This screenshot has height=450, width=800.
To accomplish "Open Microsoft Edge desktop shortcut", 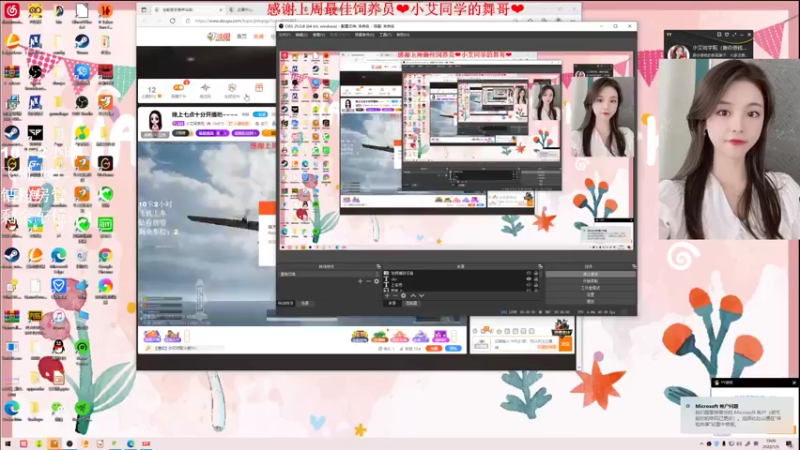I will pyautogui.click(x=59, y=255).
